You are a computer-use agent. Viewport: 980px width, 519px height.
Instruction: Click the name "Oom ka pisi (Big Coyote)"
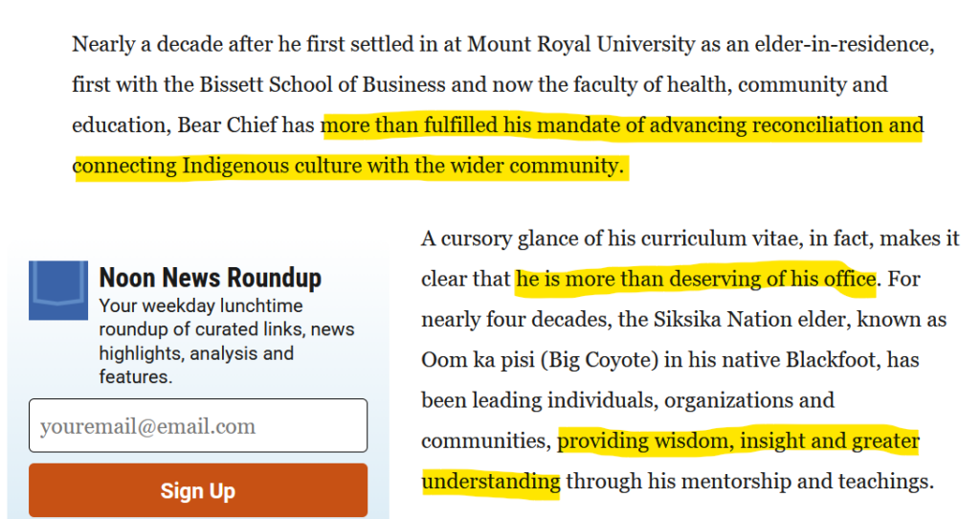540,360
